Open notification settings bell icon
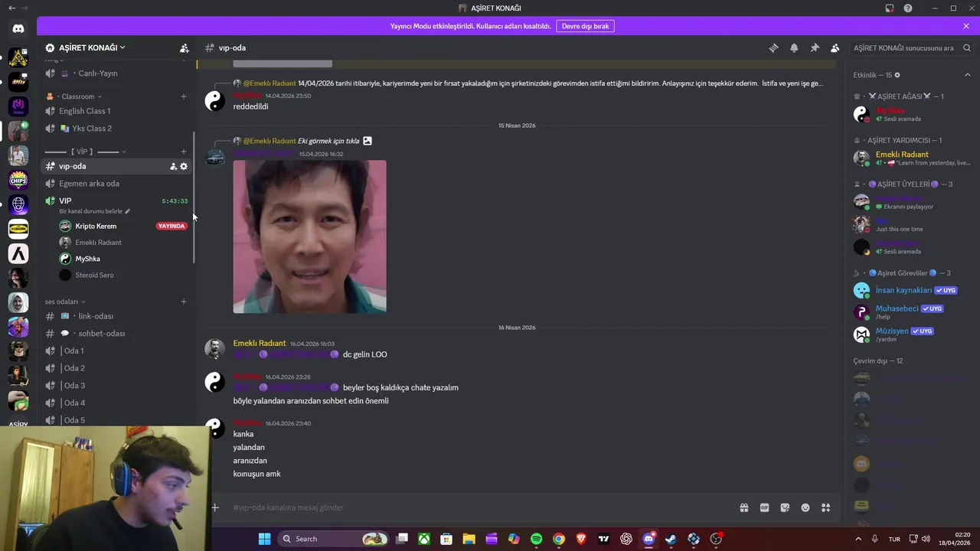Screen dimensions: 980x551 coord(794,47)
